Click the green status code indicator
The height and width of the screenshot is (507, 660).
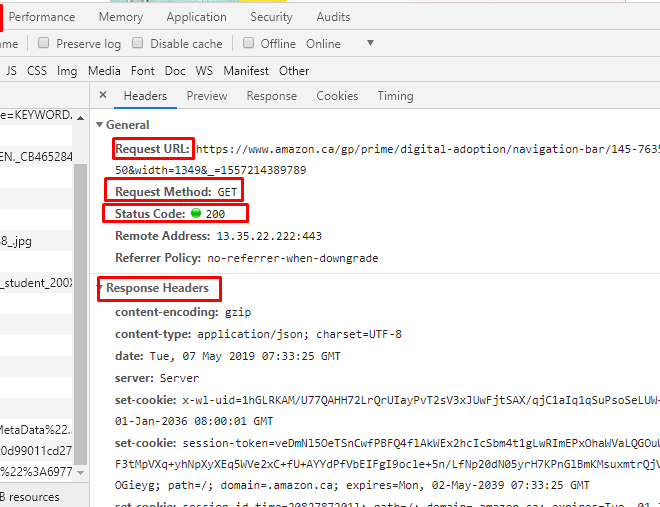pyautogui.click(x=196, y=213)
